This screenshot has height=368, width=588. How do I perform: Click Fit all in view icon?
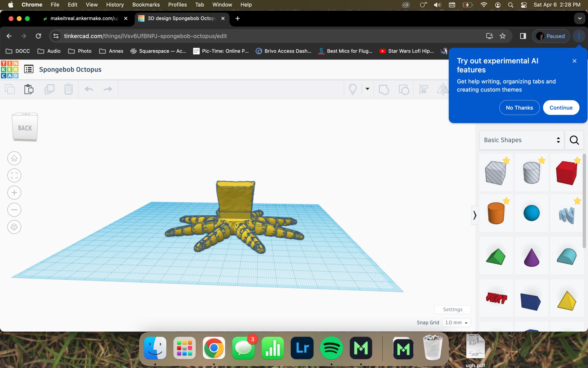[14, 175]
